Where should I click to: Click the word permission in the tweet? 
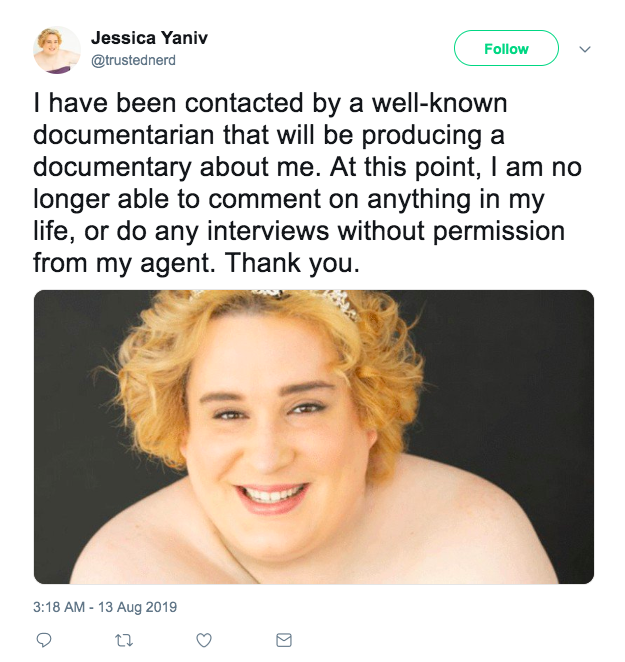coord(499,231)
